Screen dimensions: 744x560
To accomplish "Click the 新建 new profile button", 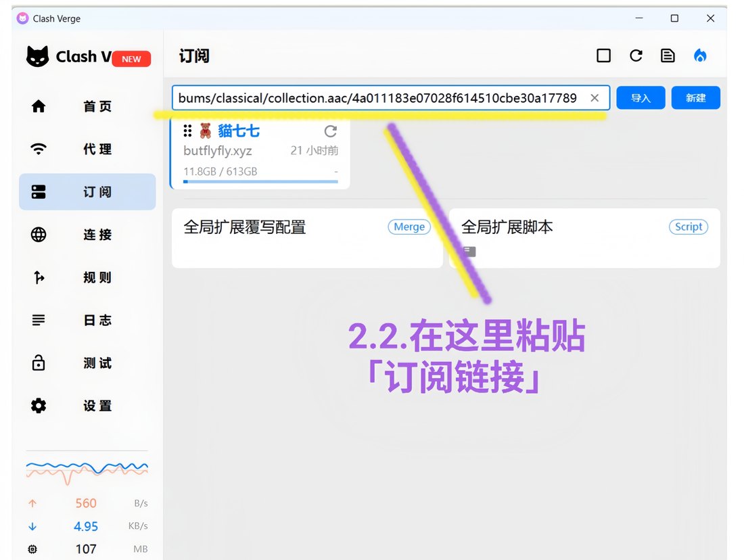I will (x=695, y=98).
